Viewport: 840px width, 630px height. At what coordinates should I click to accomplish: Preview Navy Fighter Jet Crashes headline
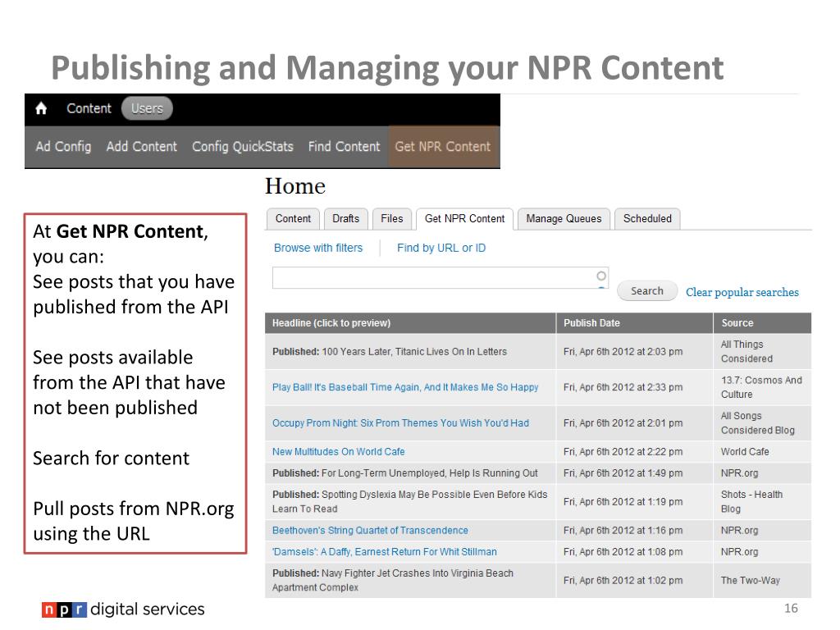point(393,580)
